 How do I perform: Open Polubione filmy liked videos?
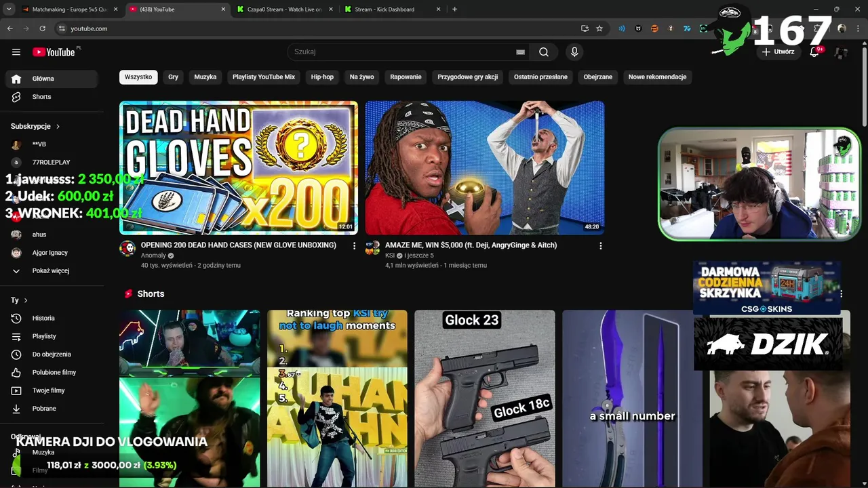click(54, 372)
